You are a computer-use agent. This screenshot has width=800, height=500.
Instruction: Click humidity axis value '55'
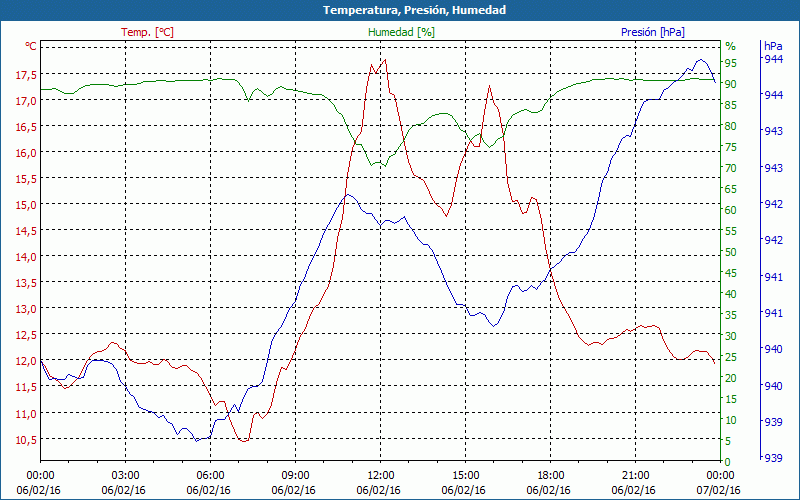coord(731,231)
